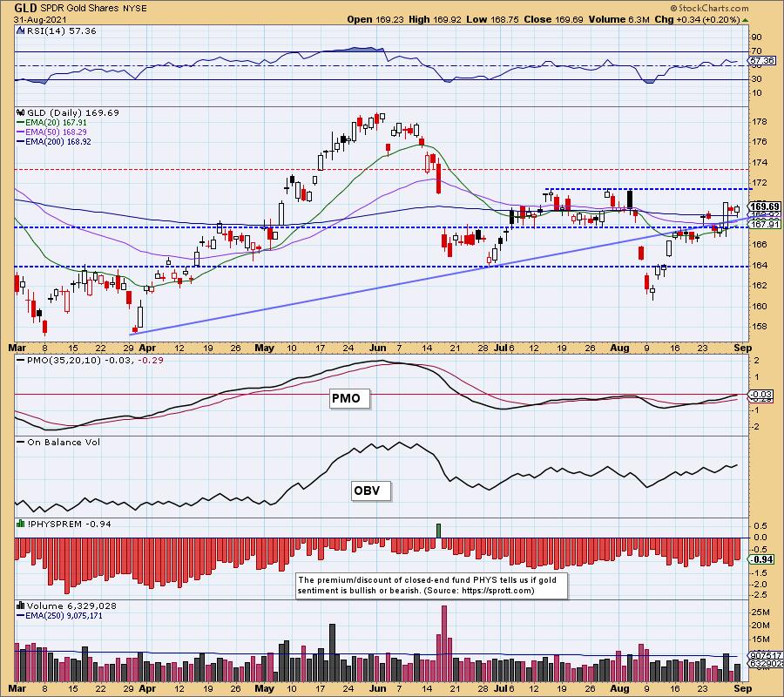Select the EMA(50) 168.29 legend entry
This screenshot has height=697, width=784.
coord(51,132)
